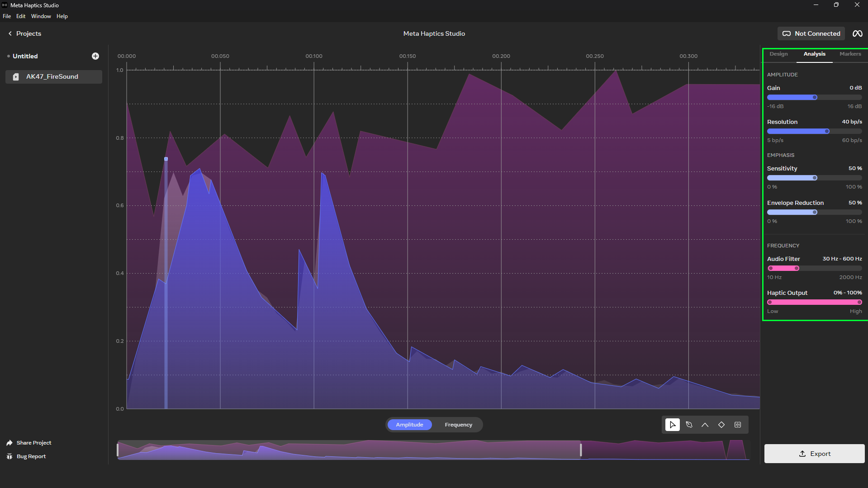Click the Haptic Output high handle
868x488 pixels.
859,302
